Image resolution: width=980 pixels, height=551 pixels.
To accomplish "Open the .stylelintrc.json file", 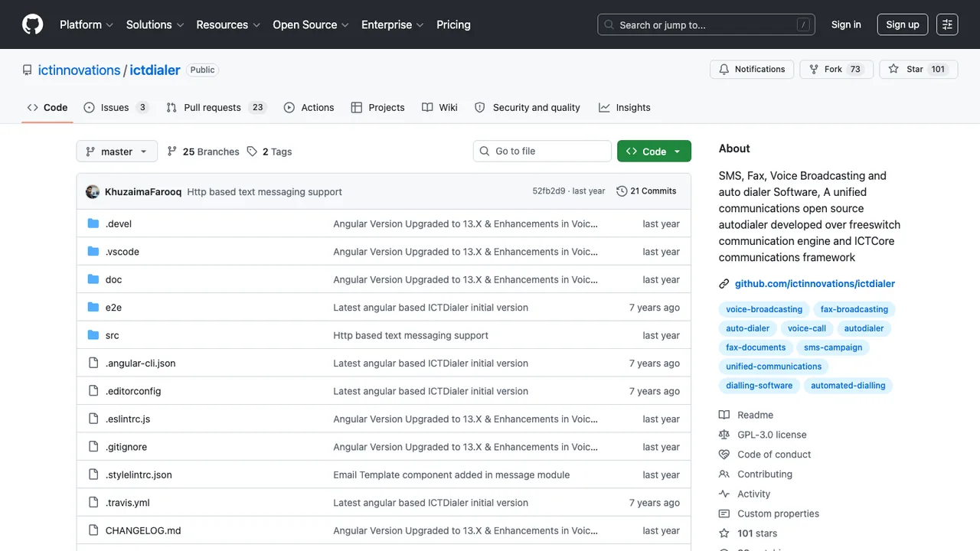I will (x=139, y=475).
